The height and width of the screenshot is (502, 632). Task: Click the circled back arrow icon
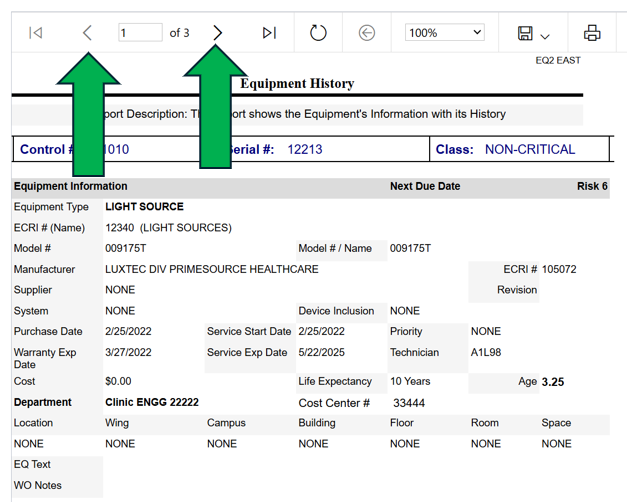[367, 33]
